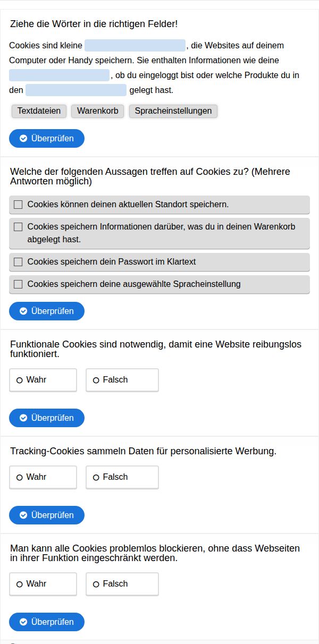Viewport: 319px width, 644px height.
Task: Check 'Cookies speichern dein Passwort im Klartext'
Action: [x=18, y=262]
